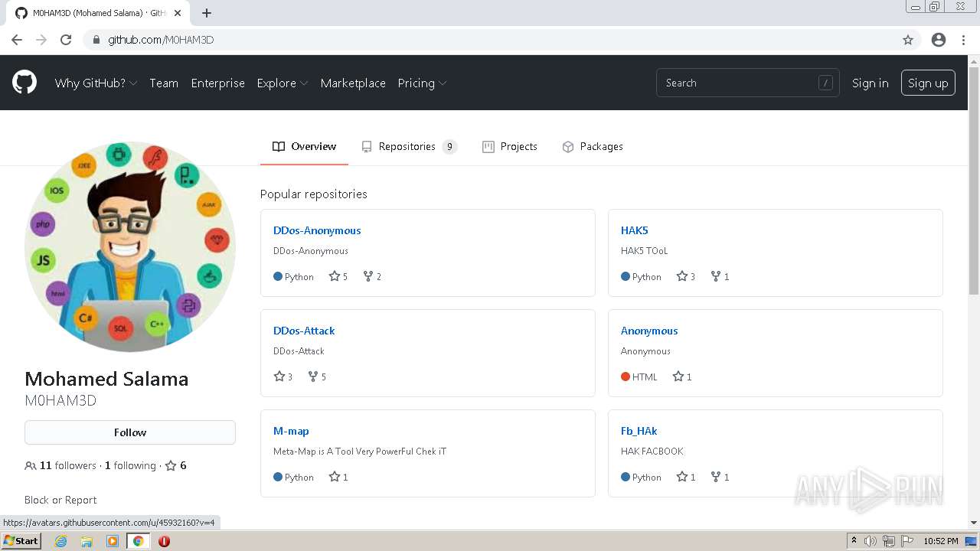Open Internet Explorer from taskbar
This screenshot has height=551, width=980.
[60, 541]
